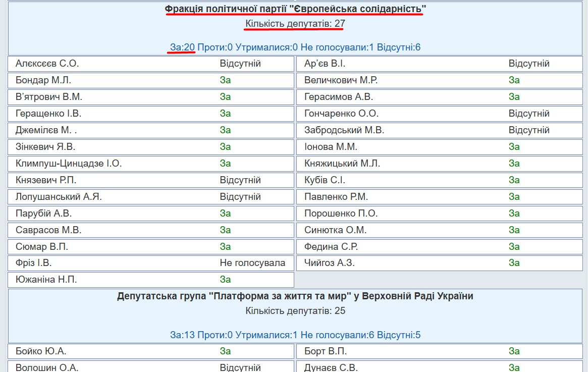Click "Відсутній" status of Алєксєєв С.О.

240,64
